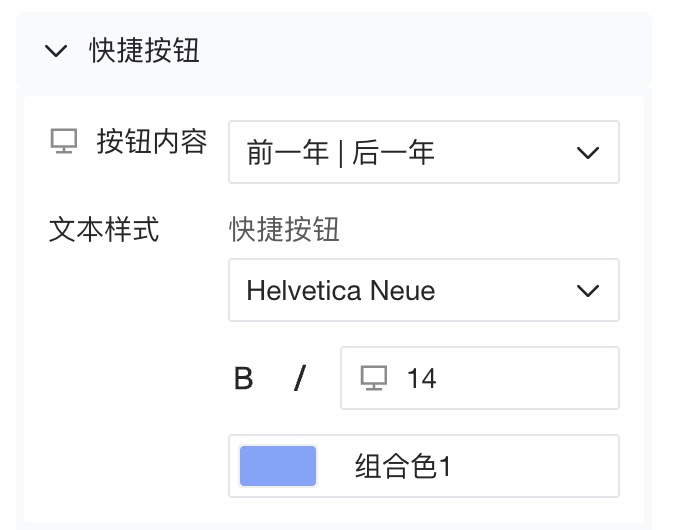This screenshot has width=676, height=530.
Task: Click the 组合色1 color name
Action: coord(404,466)
